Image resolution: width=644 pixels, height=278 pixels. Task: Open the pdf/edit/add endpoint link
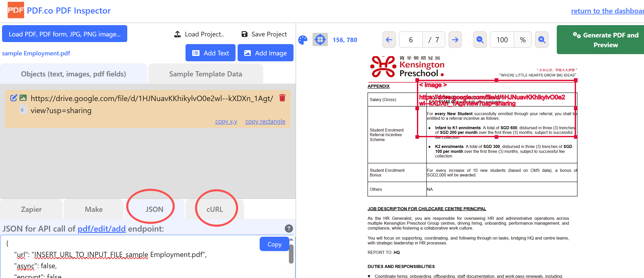coord(102,229)
